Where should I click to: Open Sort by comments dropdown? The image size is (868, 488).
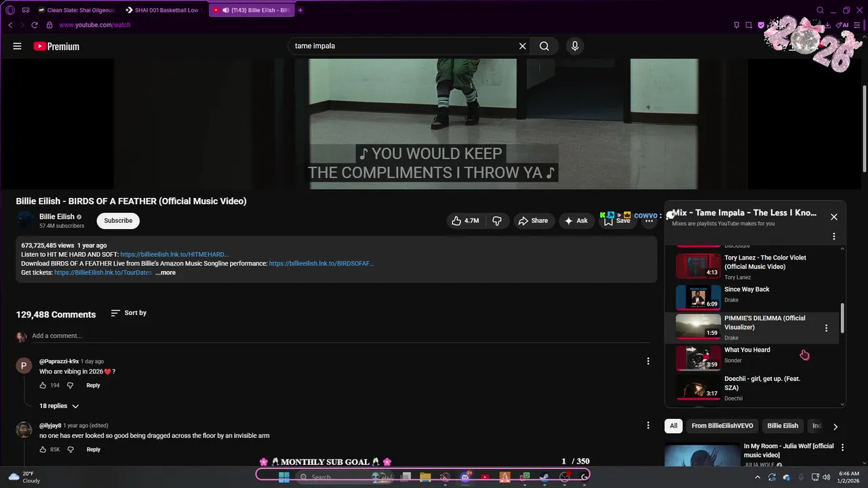coord(129,313)
